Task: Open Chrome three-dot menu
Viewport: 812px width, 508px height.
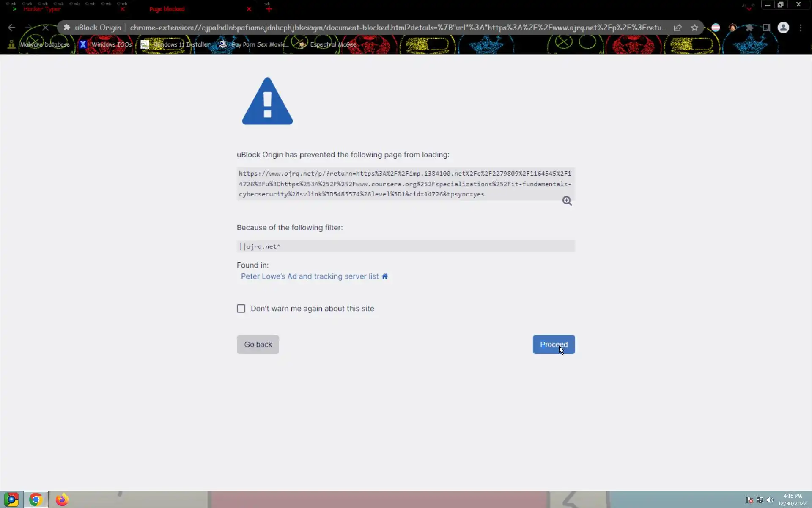Action: click(x=801, y=28)
